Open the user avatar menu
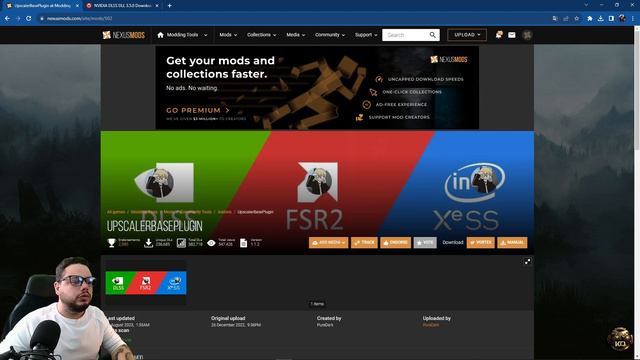 [527, 35]
